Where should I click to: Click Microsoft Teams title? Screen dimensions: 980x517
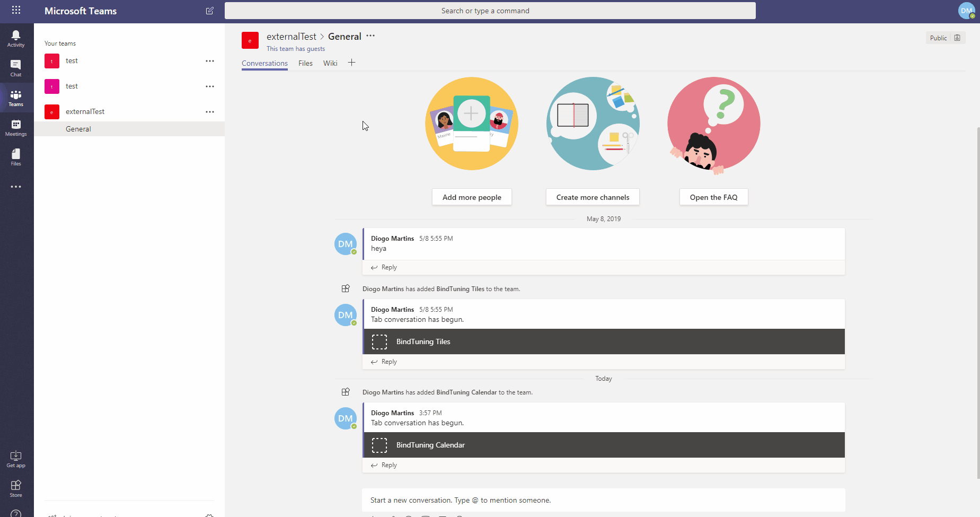click(81, 11)
